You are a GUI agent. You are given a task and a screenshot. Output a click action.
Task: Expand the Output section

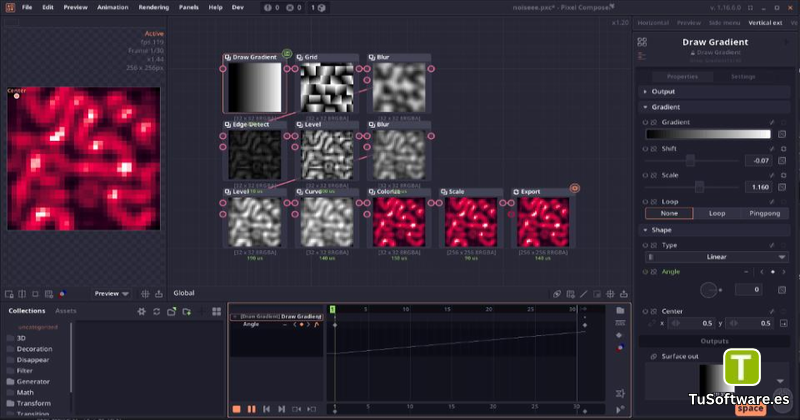coord(714,92)
